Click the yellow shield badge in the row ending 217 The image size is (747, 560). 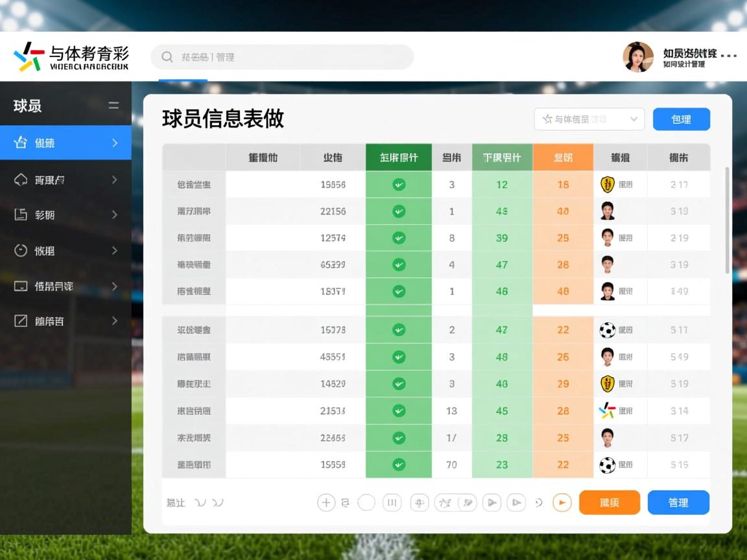coord(607,185)
